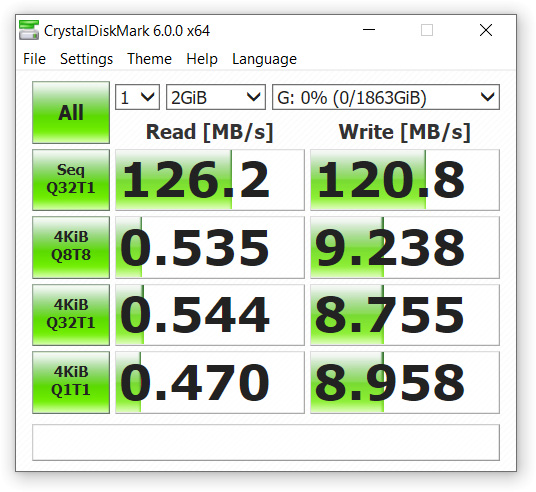The image size is (536, 492).
Task: Click the 4KiB Q8T8 read result 0.535
Action: (210, 247)
